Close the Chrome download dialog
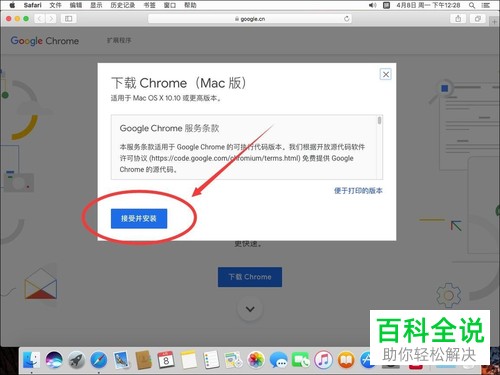This screenshot has width=500, height=375. pos(386,74)
